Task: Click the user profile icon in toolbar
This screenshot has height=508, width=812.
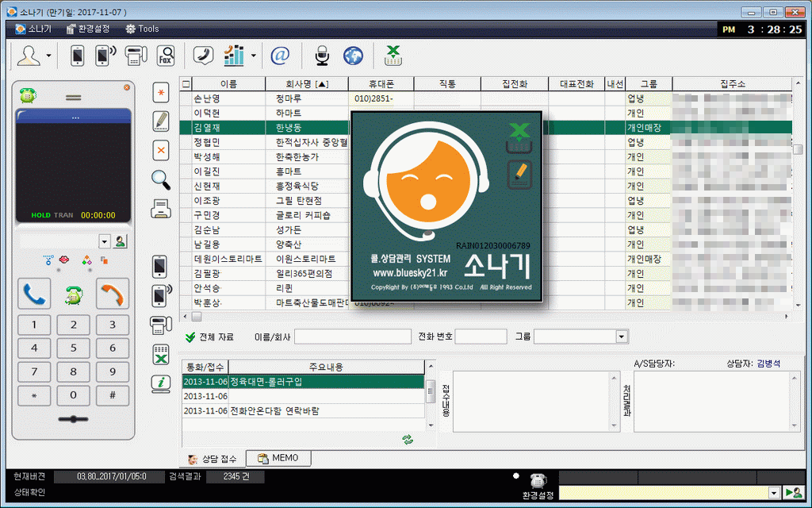Action: [x=29, y=56]
